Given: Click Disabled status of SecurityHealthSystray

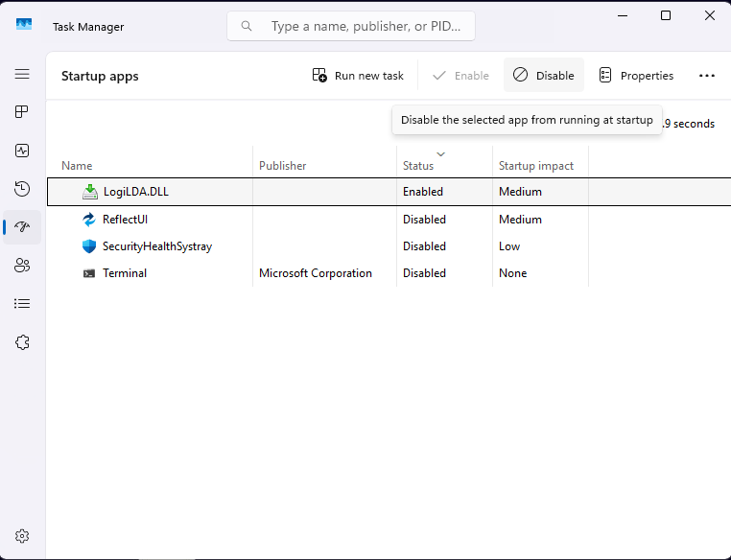Looking at the screenshot, I should click(424, 246).
